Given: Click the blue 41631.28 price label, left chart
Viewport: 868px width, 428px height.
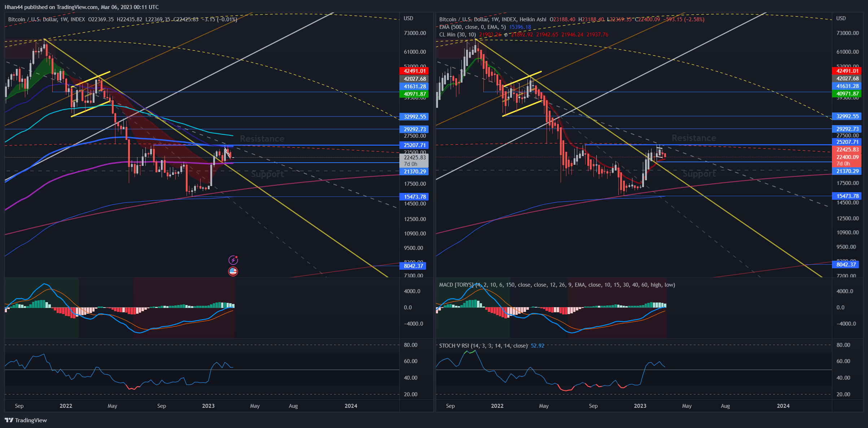Looking at the screenshot, I should pyautogui.click(x=414, y=86).
